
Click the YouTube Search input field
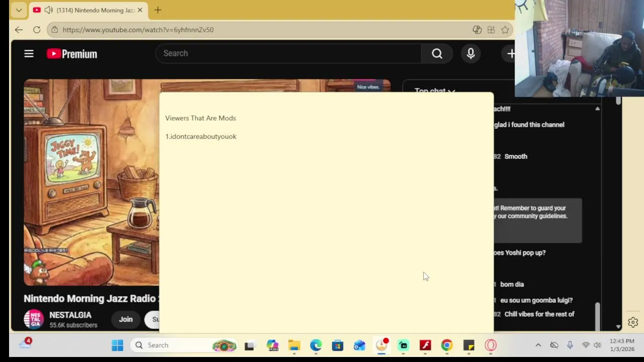click(288, 53)
